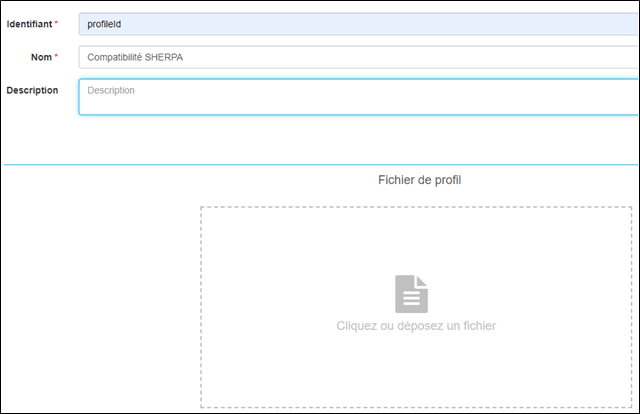Click the grey 'Description' placeholder text
This screenshot has height=414, width=640.
pyautogui.click(x=111, y=90)
